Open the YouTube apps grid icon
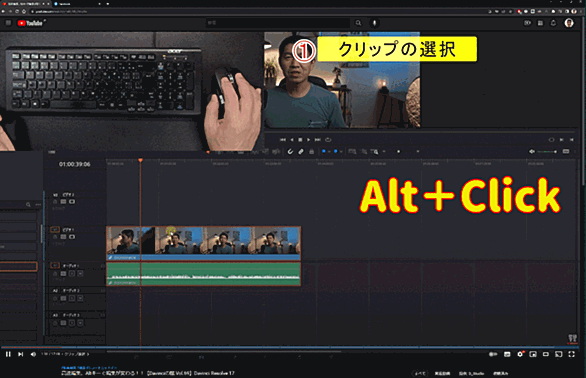The height and width of the screenshot is (378, 586). click(x=540, y=23)
